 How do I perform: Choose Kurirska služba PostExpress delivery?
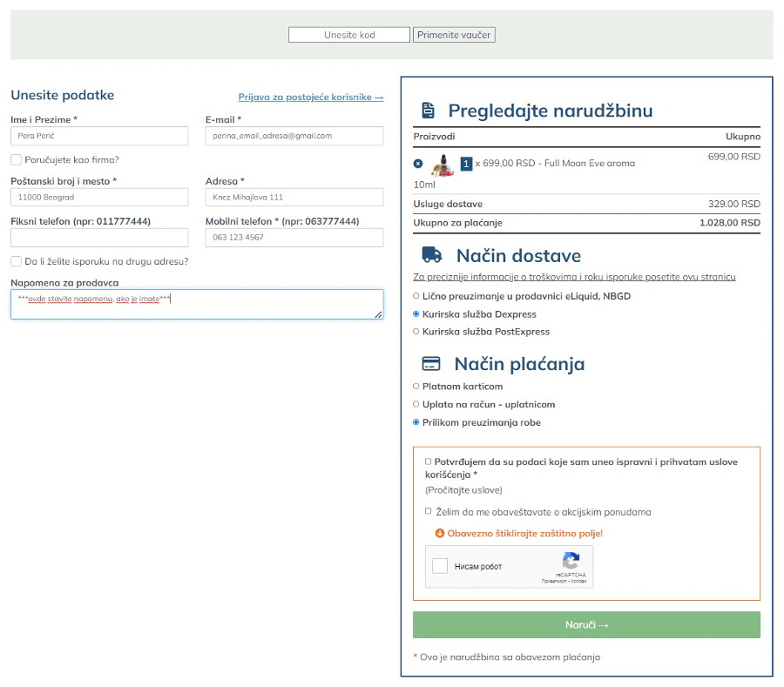coord(416,332)
